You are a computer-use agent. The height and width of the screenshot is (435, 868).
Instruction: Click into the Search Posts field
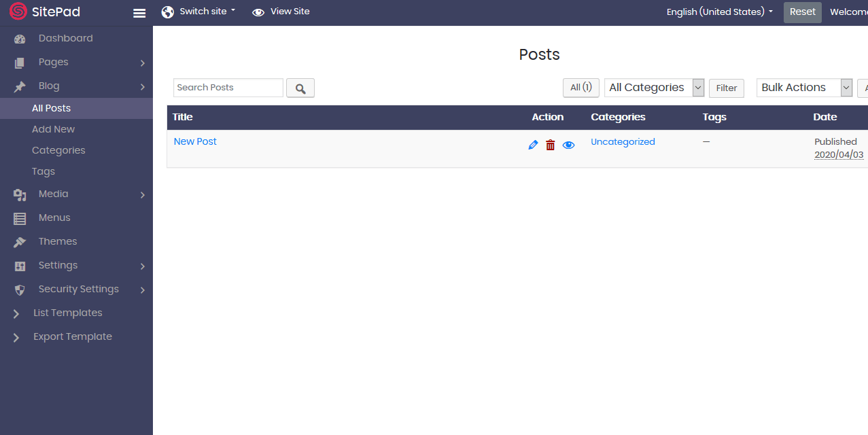[x=228, y=88]
